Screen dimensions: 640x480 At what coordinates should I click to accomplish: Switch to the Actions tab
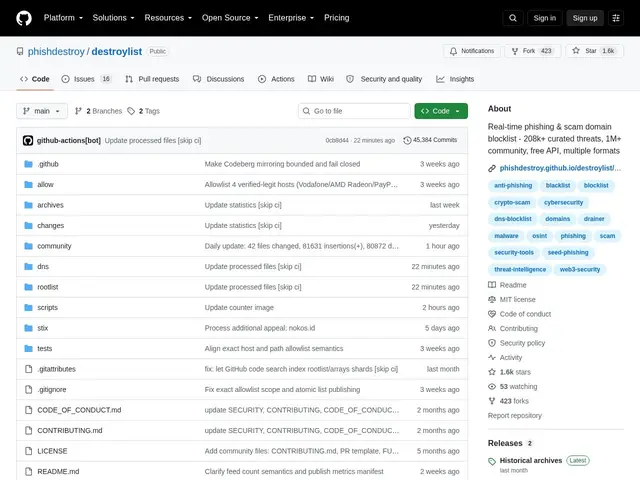coord(276,79)
